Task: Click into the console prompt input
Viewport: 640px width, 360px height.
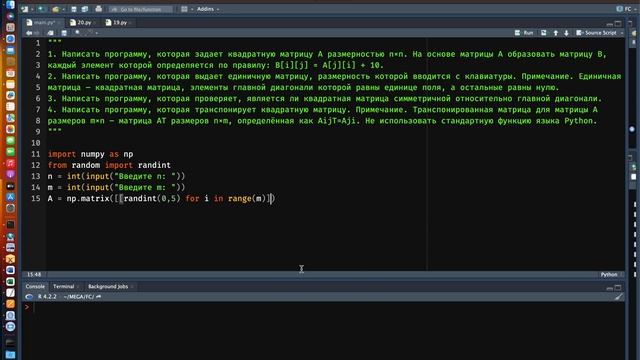Action: click(x=327, y=307)
